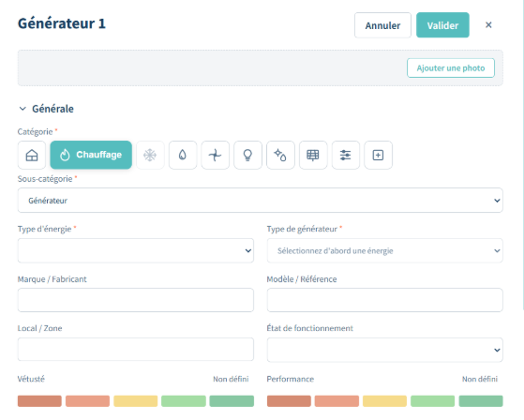524x420 pixels.
Task: Collapse the Générale section chevron
Action: 22,109
